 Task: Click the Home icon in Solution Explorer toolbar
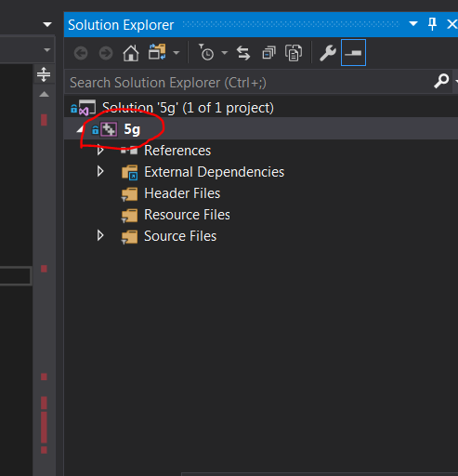(x=131, y=53)
